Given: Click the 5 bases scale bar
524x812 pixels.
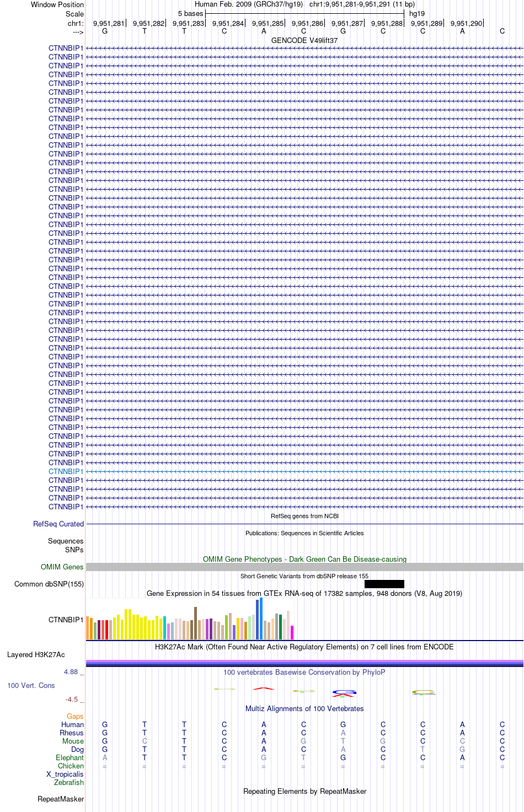Looking at the screenshot, I should coord(304,14).
